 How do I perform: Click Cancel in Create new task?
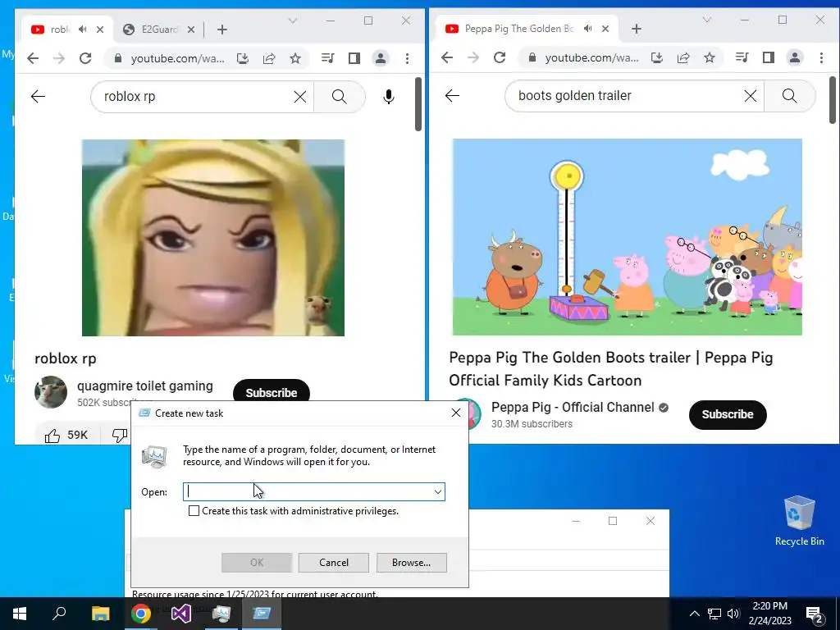click(x=334, y=563)
